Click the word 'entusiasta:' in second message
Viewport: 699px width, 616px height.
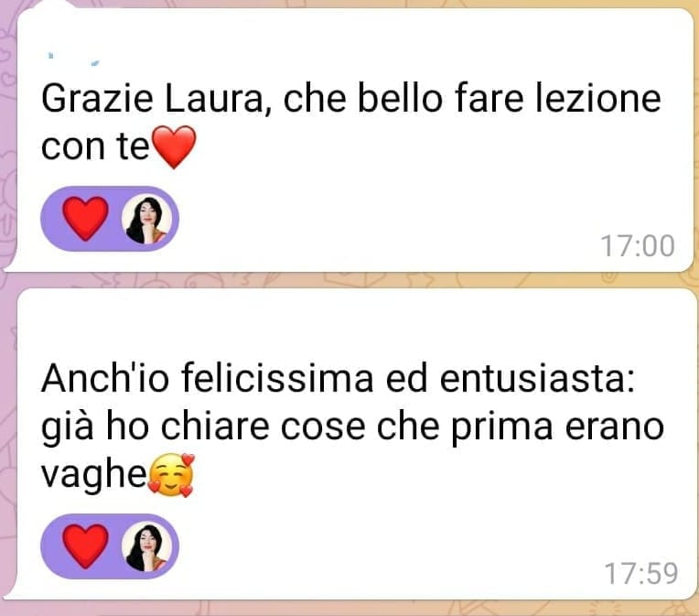click(x=537, y=379)
